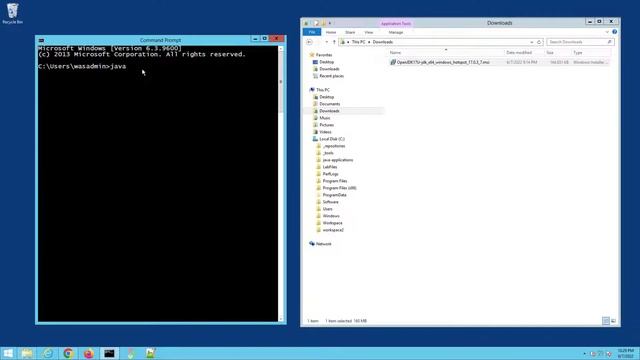
Task: Click the taskbar clock and date
Action: click(625, 353)
